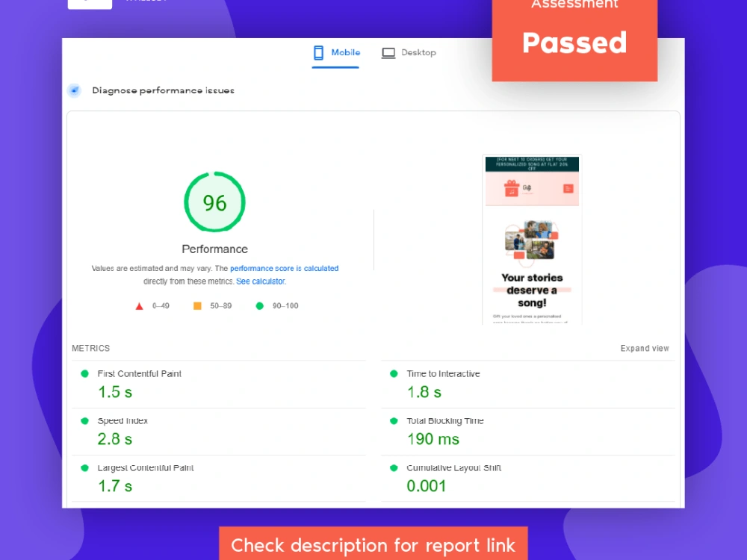Click the Cumulative Layout Shift metric label
The width and height of the screenshot is (747, 560).
coord(453,468)
